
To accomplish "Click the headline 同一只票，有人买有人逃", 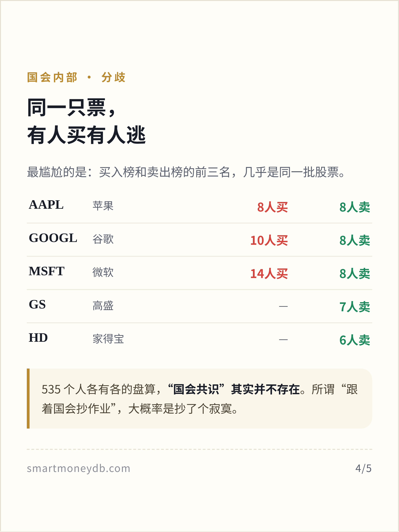I will 86,121.
